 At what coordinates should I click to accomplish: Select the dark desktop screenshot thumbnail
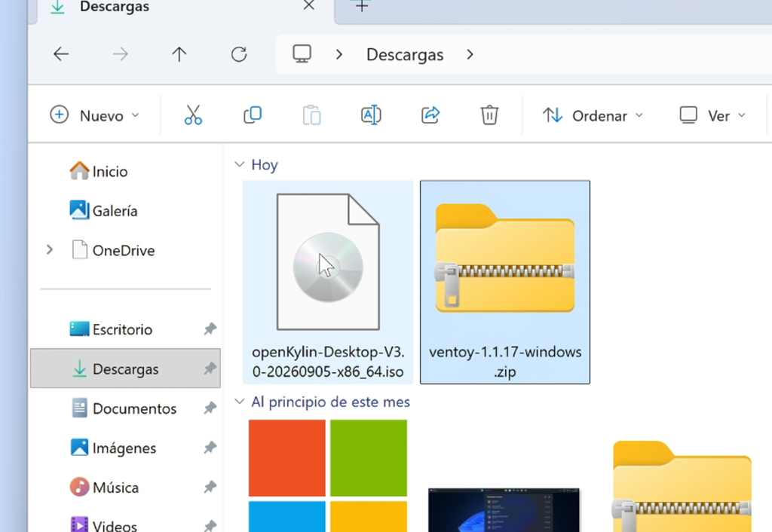coord(504,510)
